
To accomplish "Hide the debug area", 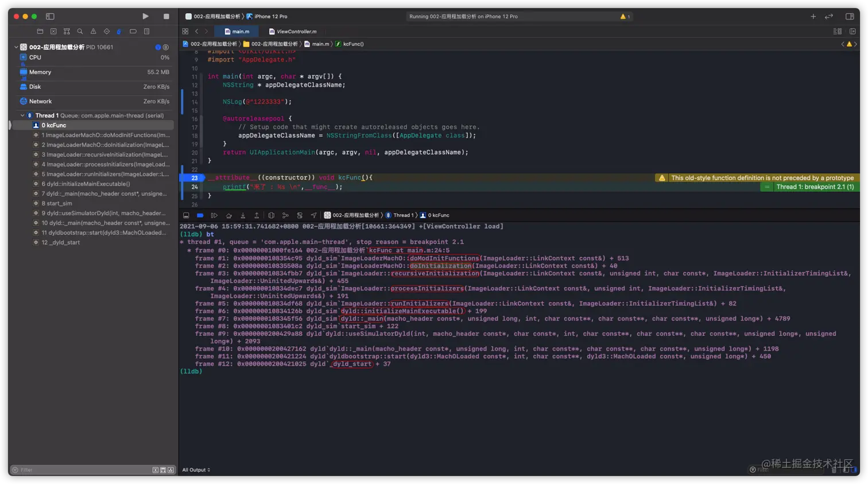I will pos(186,215).
